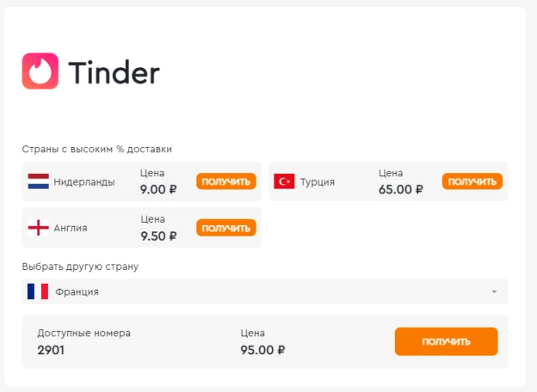Select the Англия country label
Viewport: 537px width, 392px height.
(x=71, y=228)
